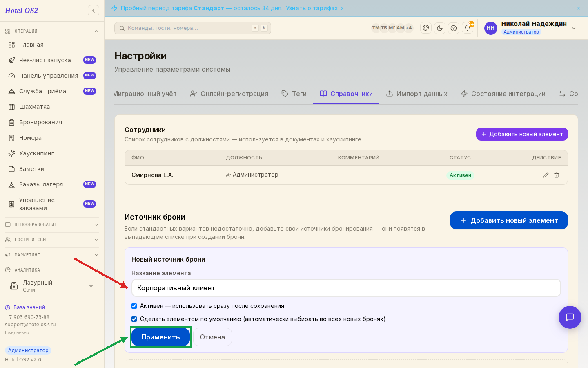Expand the ЦЕНООБРАЗОВАНИЕ section
588x368 pixels.
[x=52, y=224]
